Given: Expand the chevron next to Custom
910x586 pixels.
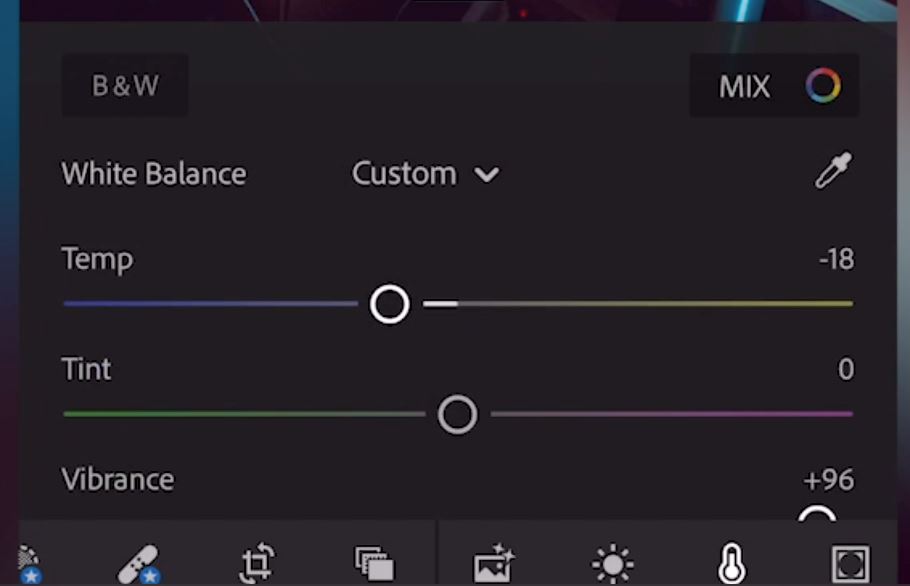Looking at the screenshot, I should coord(486,175).
